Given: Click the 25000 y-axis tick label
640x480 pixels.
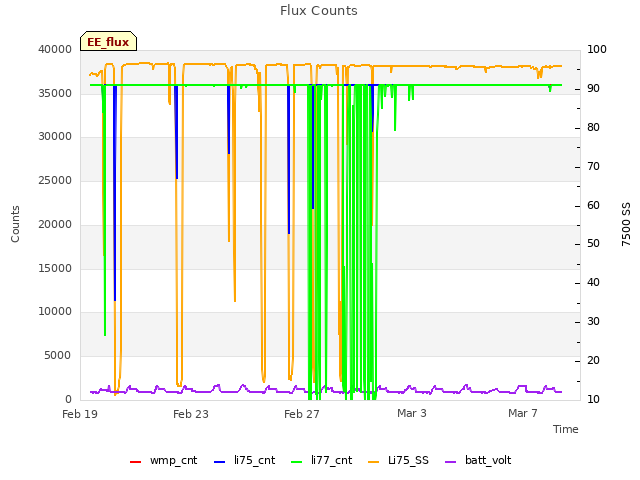Looking at the screenshot, I should click(x=55, y=180).
